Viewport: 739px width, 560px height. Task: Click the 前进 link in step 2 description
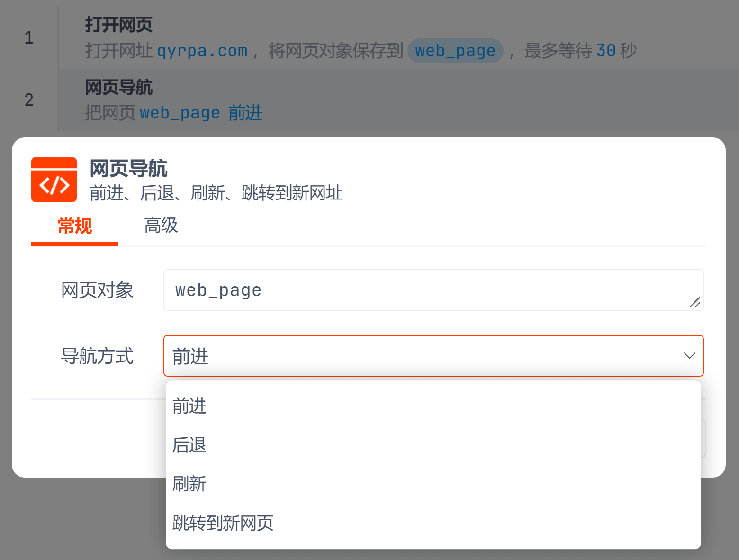click(245, 113)
